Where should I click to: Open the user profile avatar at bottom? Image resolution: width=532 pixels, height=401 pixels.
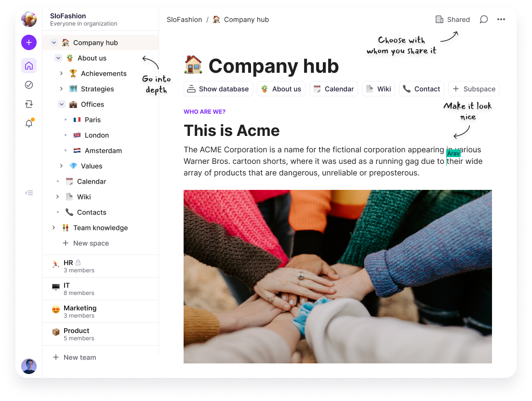click(x=29, y=366)
